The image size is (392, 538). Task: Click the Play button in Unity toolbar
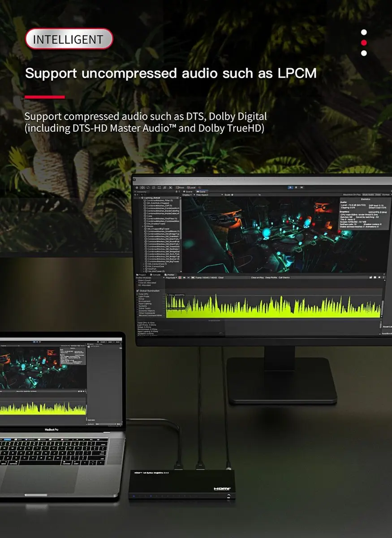click(x=290, y=187)
